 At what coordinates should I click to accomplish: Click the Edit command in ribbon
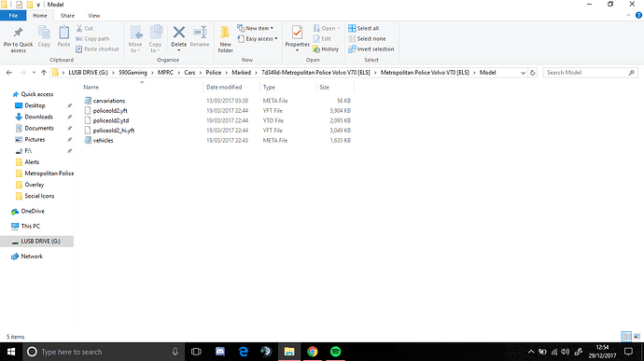[x=322, y=38]
